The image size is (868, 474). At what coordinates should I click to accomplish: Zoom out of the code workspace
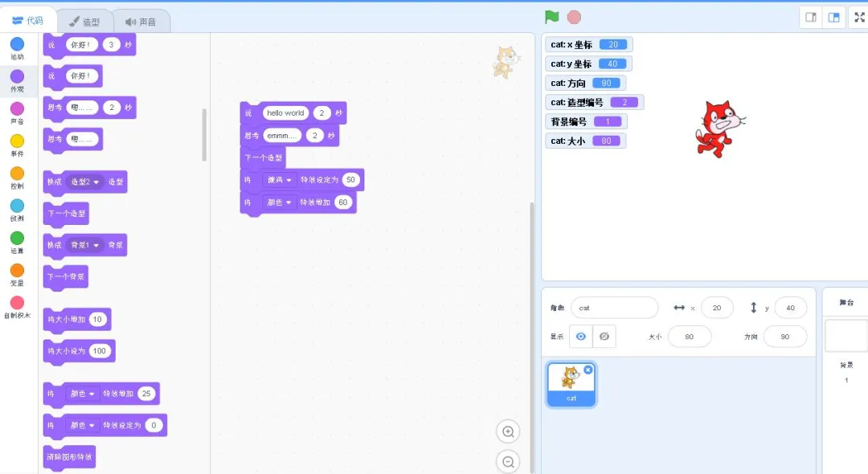tap(508, 462)
